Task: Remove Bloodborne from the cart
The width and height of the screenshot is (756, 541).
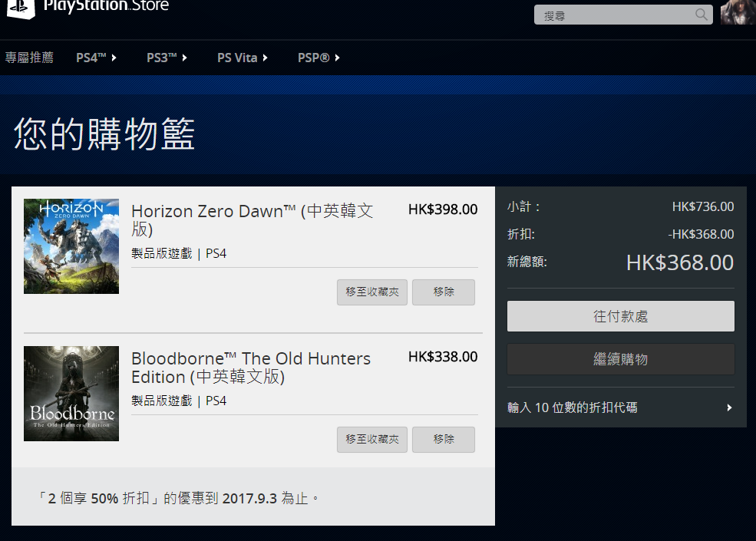Action: coord(444,440)
